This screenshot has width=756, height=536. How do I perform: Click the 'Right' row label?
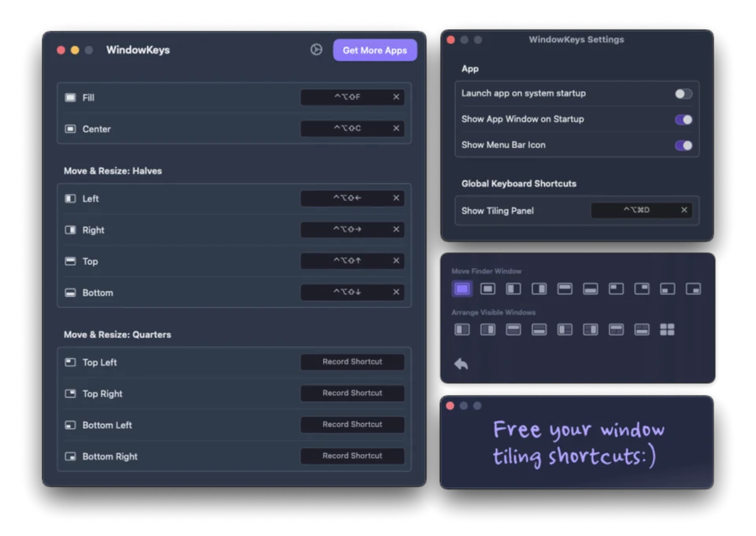[x=93, y=230]
